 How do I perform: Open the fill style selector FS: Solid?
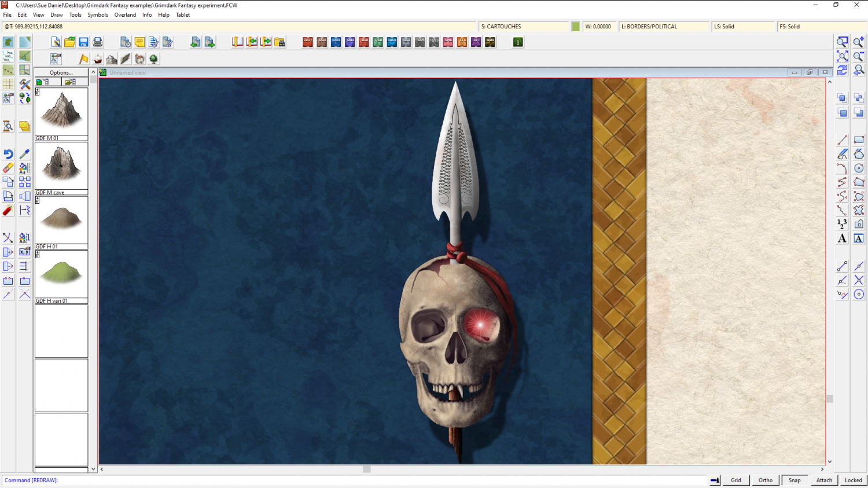pyautogui.click(x=822, y=27)
